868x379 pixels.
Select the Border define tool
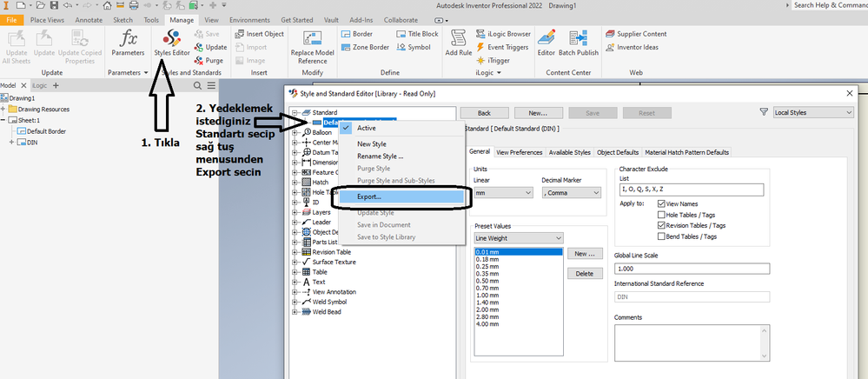[x=357, y=34]
